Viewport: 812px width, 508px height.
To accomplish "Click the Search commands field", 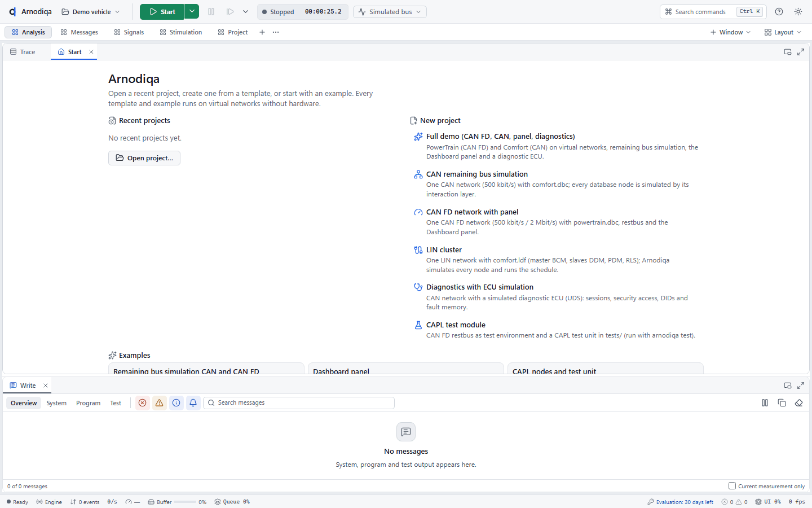I will pos(713,12).
